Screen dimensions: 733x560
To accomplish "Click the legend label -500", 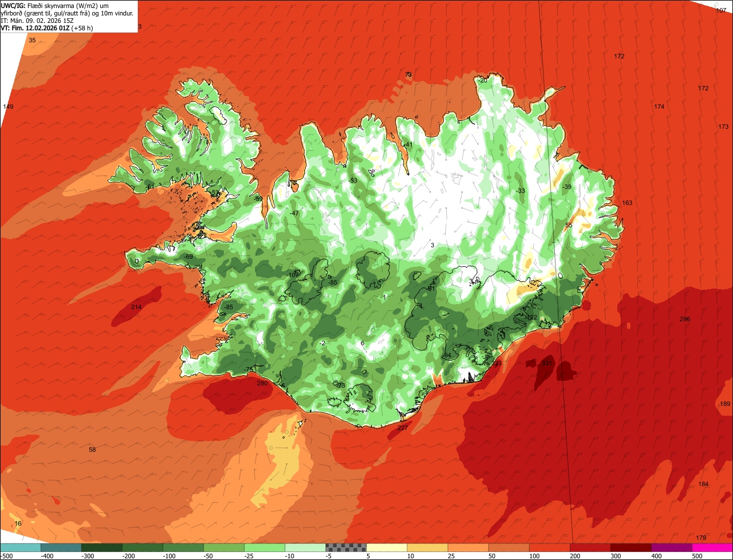I will [7, 555].
